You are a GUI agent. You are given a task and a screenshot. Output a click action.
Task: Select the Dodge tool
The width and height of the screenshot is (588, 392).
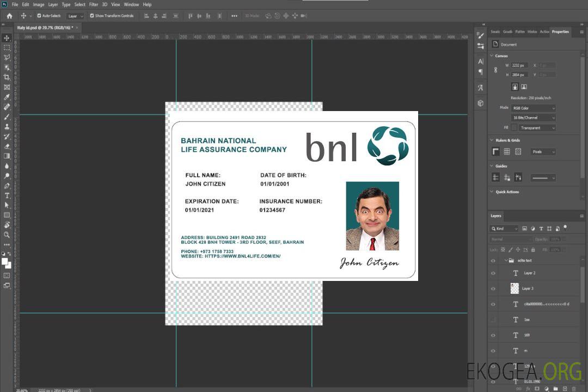point(7,175)
